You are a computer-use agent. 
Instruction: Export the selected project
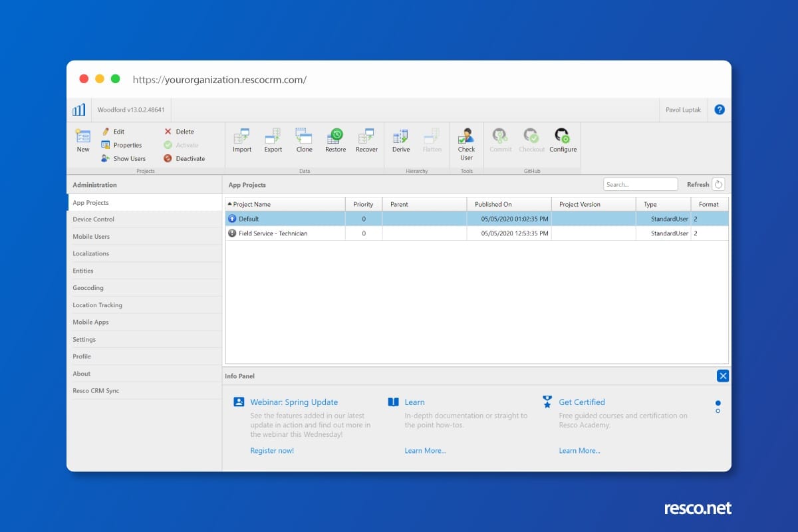[273, 140]
